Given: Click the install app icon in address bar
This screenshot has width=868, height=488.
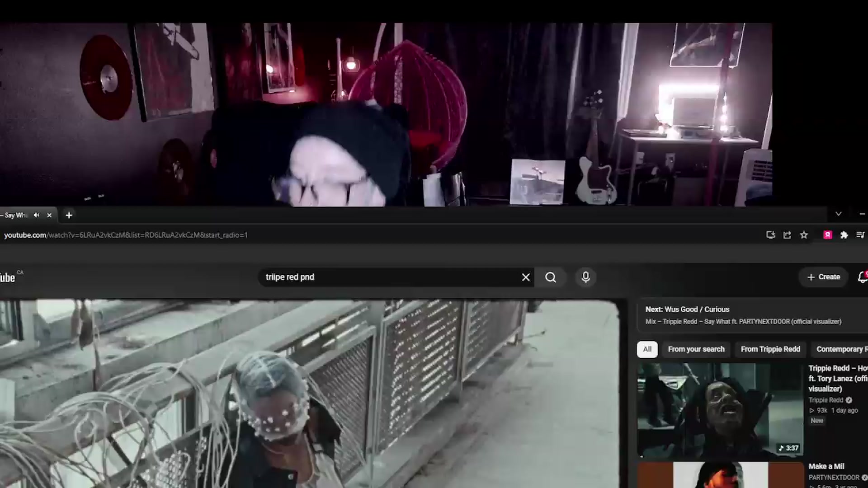Looking at the screenshot, I should 771,235.
